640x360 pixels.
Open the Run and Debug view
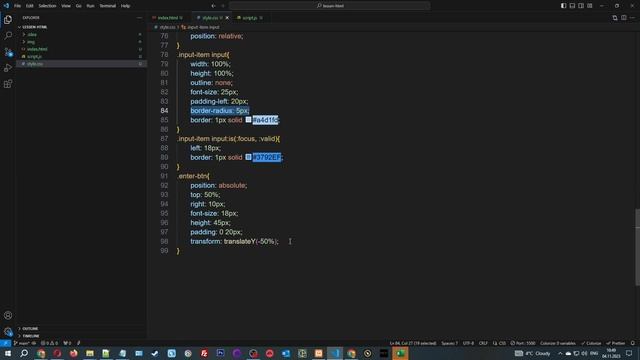click(8, 68)
